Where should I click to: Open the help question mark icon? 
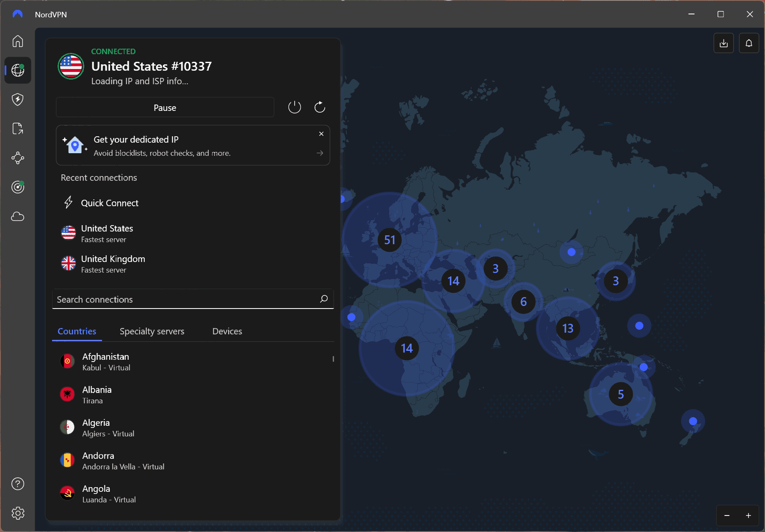[17, 483]
